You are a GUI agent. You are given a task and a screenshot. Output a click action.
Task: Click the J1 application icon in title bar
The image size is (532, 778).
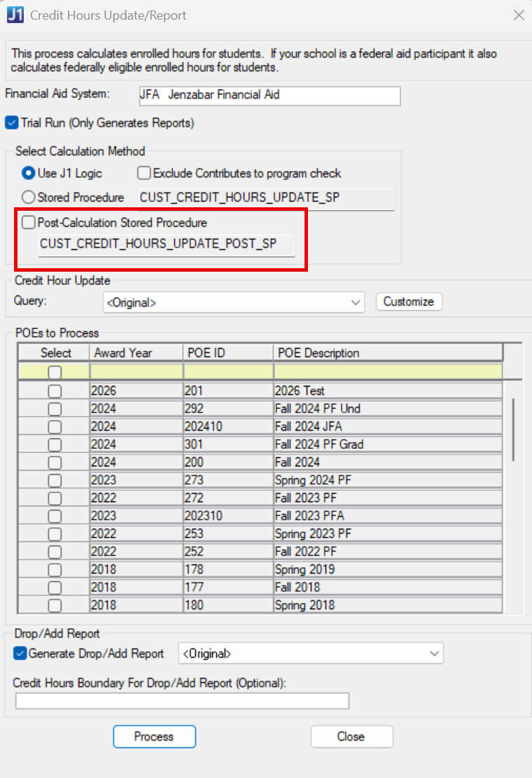[15, 15]
